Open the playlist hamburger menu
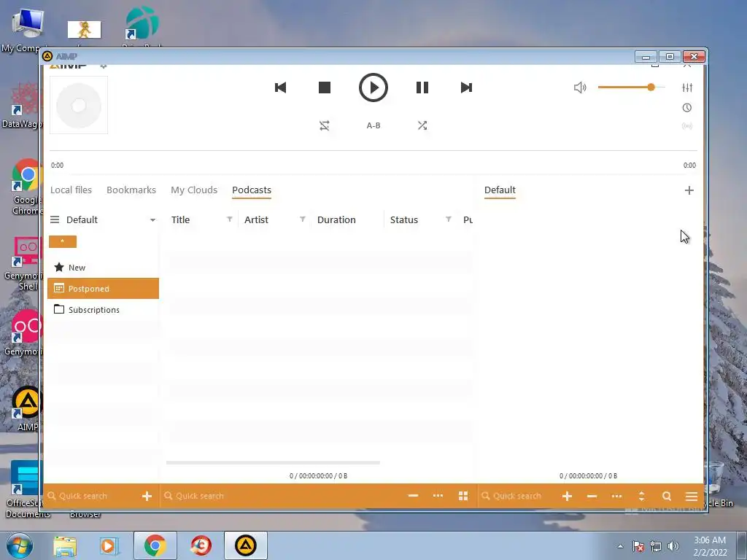This screenshot has height=560, width=747. point(692,496)
